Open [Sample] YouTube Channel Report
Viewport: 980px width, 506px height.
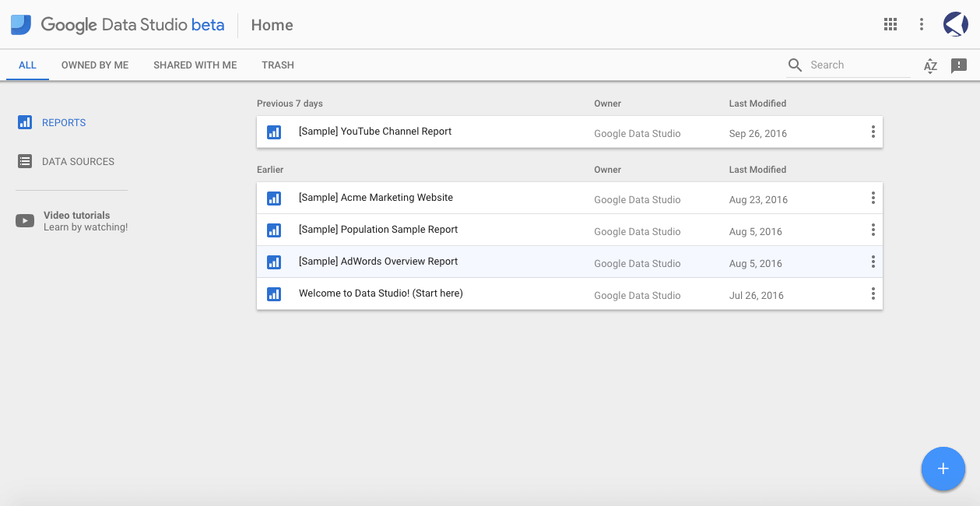[375, 132]
